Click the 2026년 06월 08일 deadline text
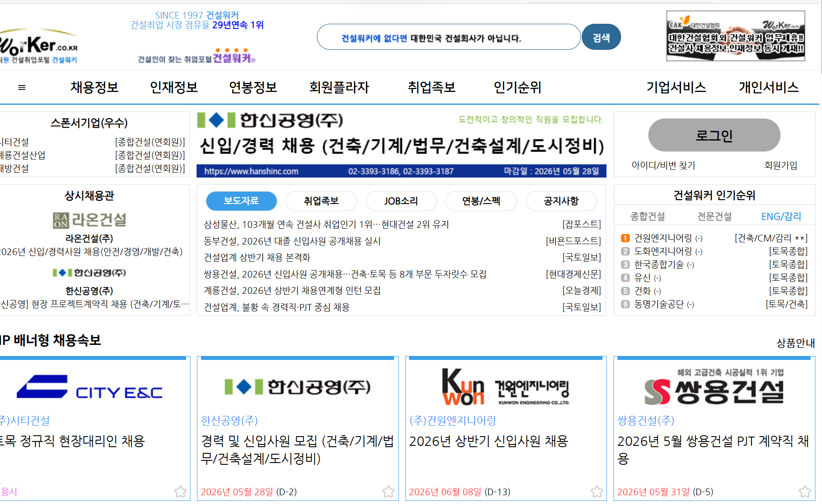Screen dimensions: 822x504 coord(445,492)
